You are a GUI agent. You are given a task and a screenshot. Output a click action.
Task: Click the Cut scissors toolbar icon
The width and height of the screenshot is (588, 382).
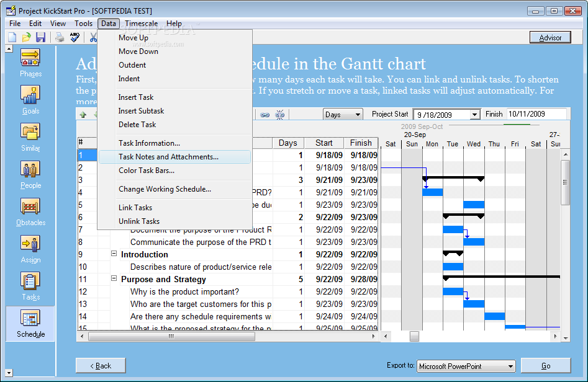click(93, 37)
